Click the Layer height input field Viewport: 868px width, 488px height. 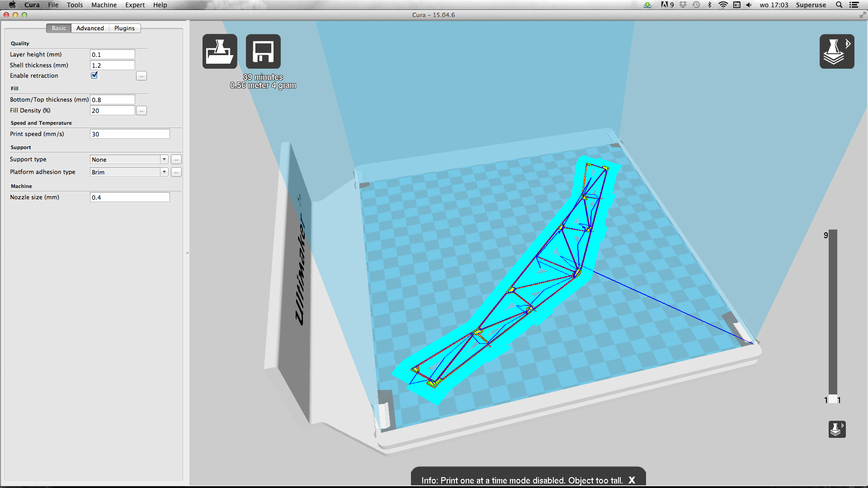tap(112, 55)
